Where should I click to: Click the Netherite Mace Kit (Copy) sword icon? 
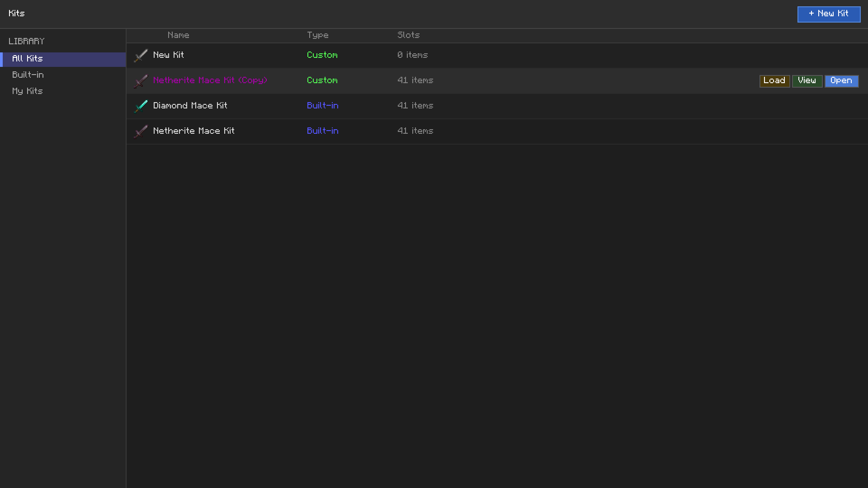pyautogui.click(x=141, y=81)
